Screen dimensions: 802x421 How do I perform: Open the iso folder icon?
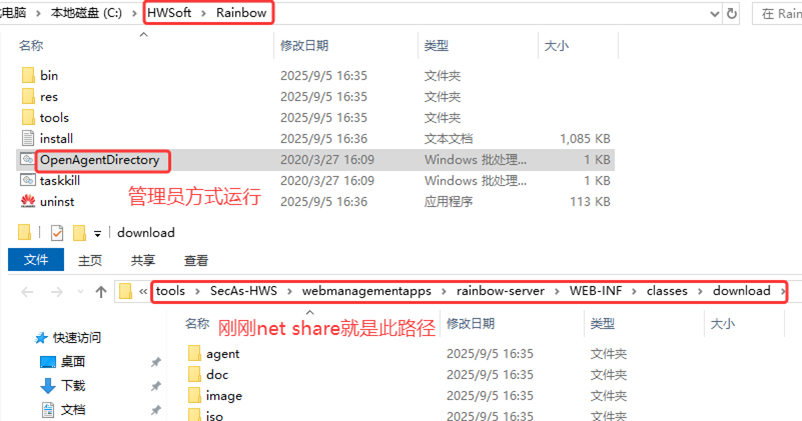pos(194,414)
